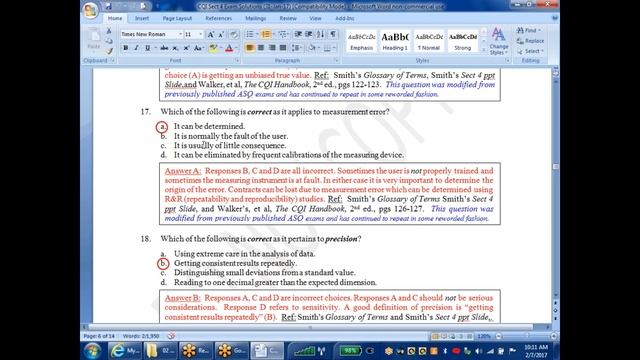Open the round Office button menu
The width and height of the screenshot is (640, 360).
tap(90, 10)
